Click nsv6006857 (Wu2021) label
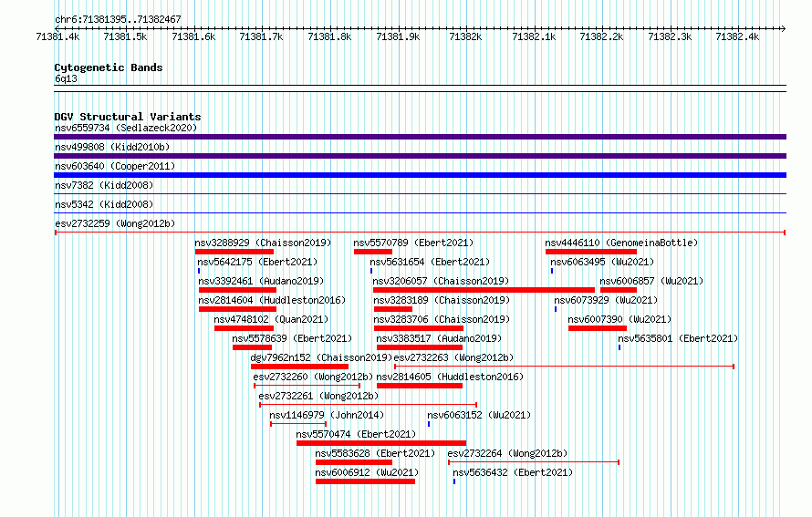The image size is (812, 517). pyautogui.click(x=651, y=281)
